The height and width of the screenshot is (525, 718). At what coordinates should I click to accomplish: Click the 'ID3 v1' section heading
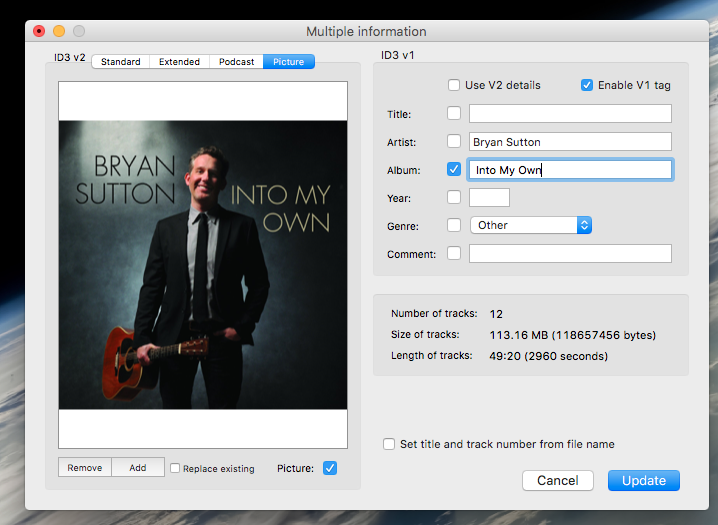pyautogui.click(x=397, y=55)
